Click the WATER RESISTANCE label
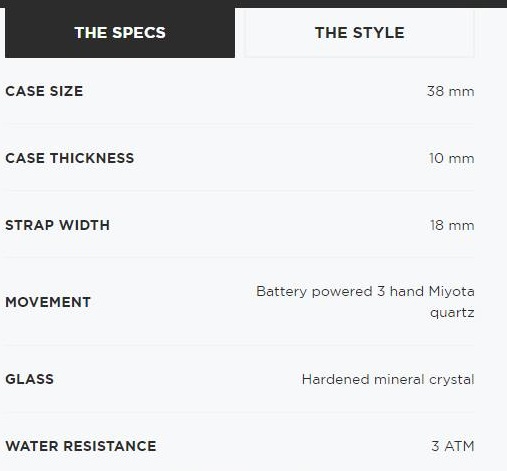 point(81,446)
